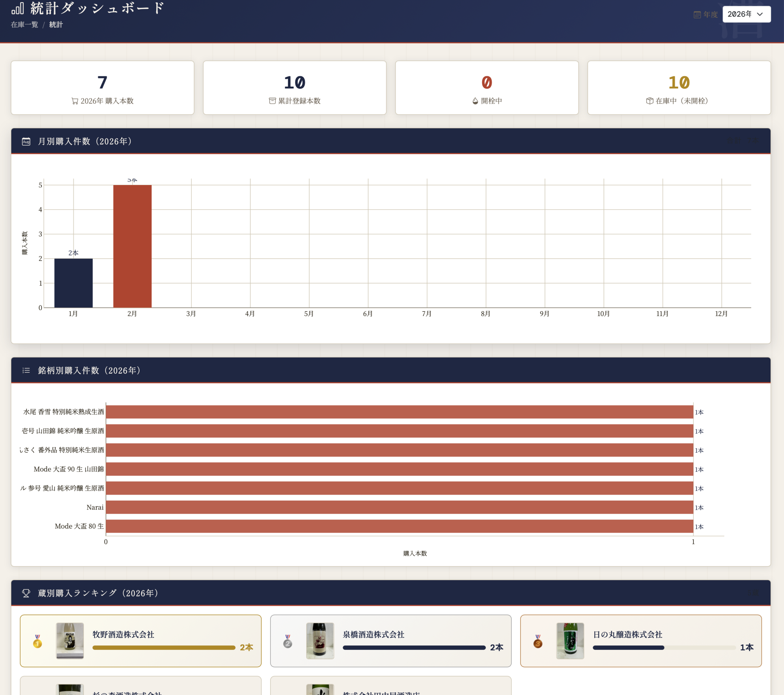The image size is (784, 695).
Task: Click the trophy icon in 蔵別購入ランキング header
Action: coord(26,593)
